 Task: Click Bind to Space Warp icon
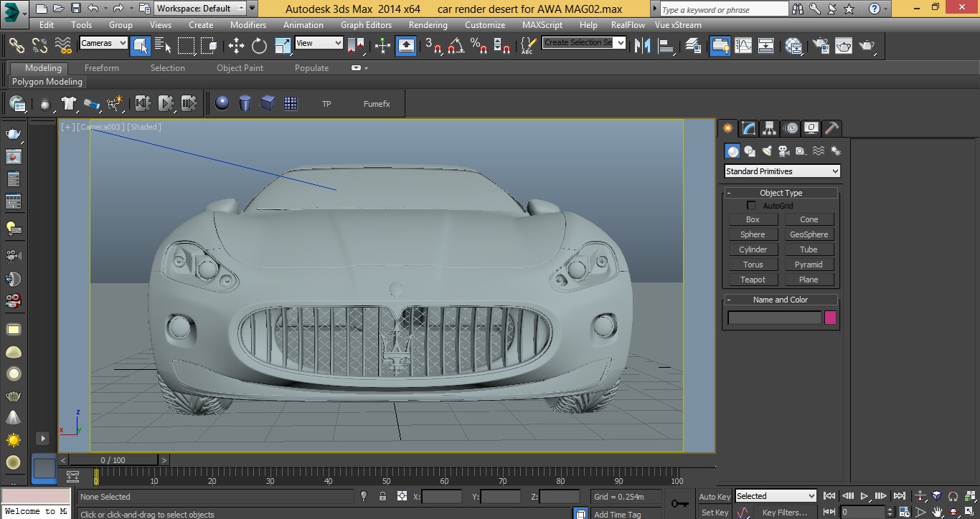point(63,45)
